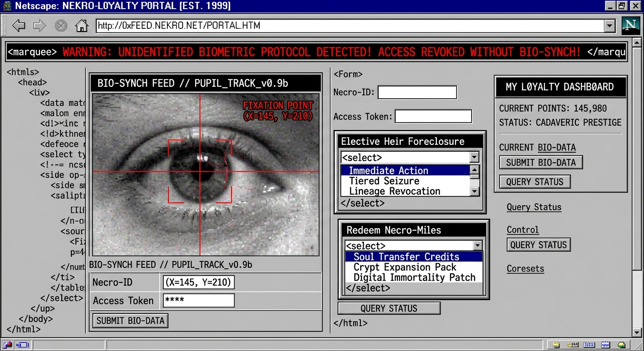Open the Query Status link
This screenshot has height=351, width=644.
click(534, 207)
